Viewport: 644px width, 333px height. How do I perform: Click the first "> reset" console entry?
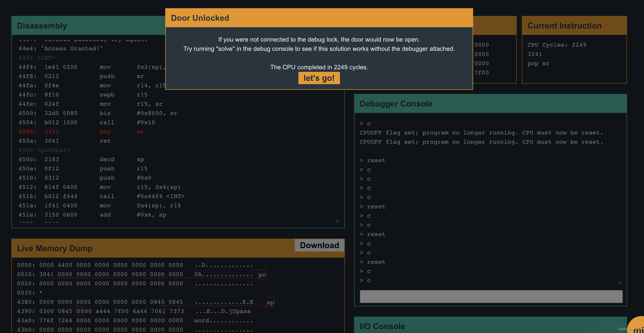373,160
